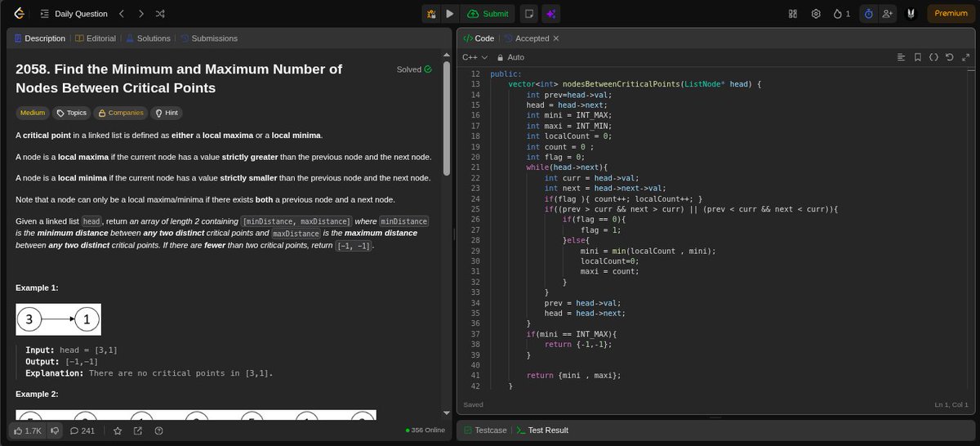This screenshot has height=446, width=980.
Task: Go to next question arrow
Action: pyautogui.click(x=141, y=14)
